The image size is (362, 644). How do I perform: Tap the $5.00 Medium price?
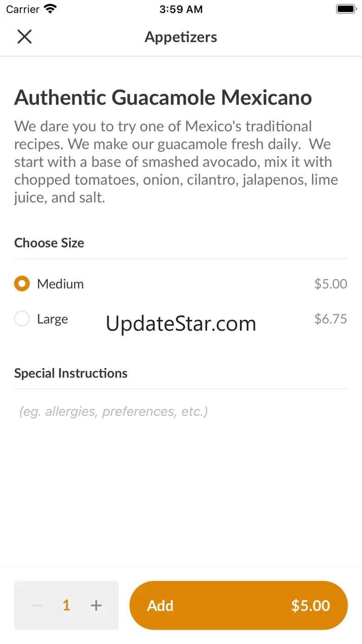[330, 284]
